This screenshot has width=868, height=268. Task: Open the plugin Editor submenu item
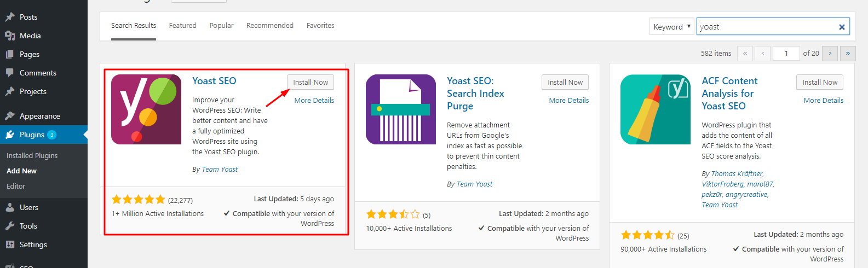click(x=16, y=186)
